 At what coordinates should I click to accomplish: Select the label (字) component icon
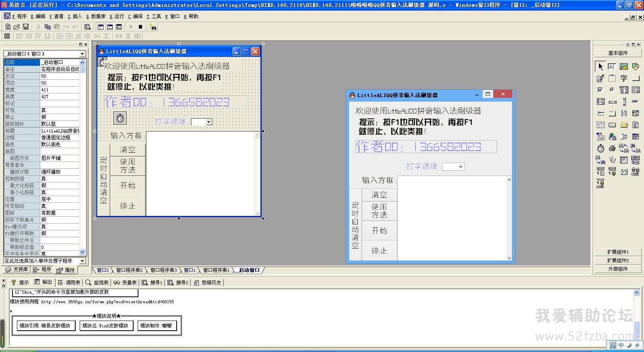point(624,78)
